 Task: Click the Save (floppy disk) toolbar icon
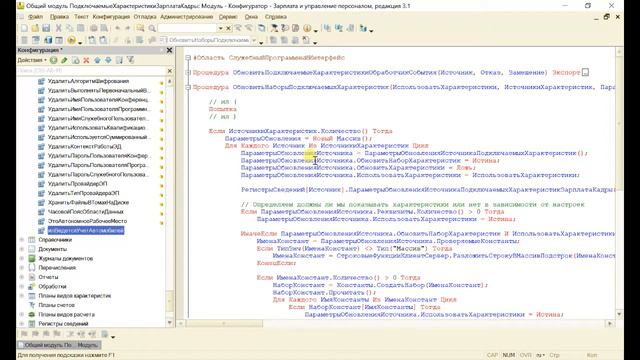coord(46,28)
